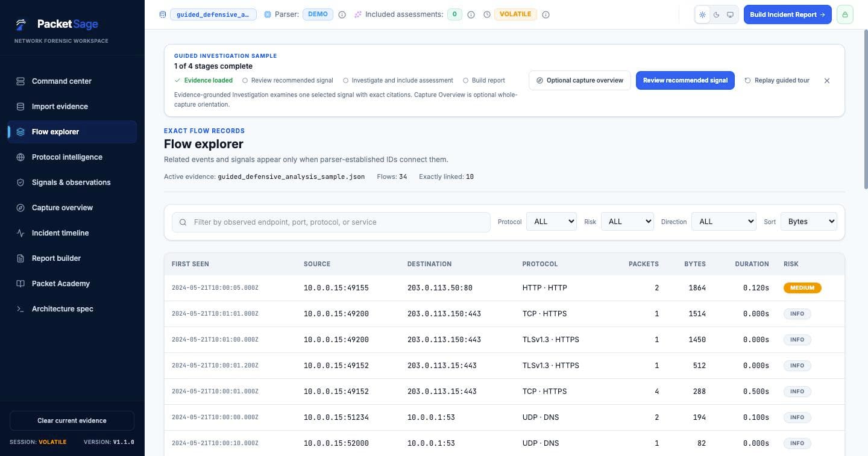868x456 pixels.
Task: Open the Direction filter dropdown
Action: click(x=724, y=222)
